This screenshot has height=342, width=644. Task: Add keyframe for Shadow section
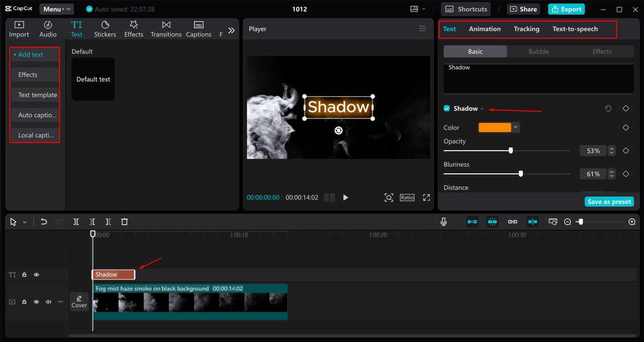click(626, 109)
